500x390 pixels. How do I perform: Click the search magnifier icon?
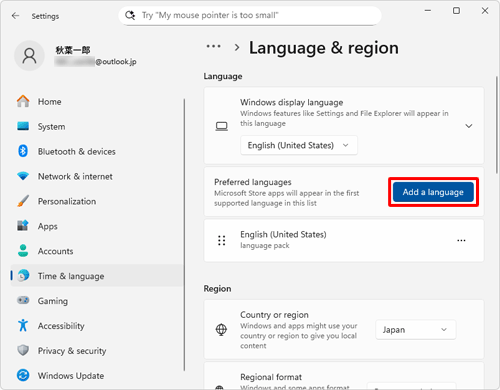[130, 15]
